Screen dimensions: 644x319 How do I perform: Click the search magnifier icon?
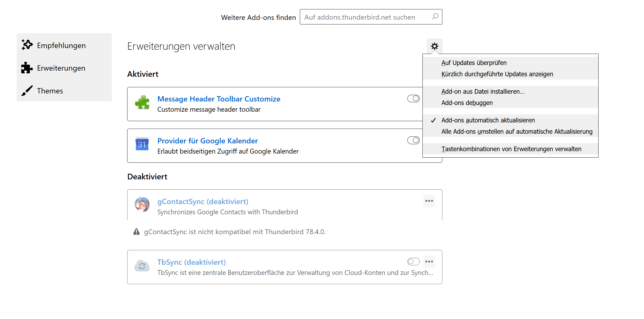[x=435, y=17]
